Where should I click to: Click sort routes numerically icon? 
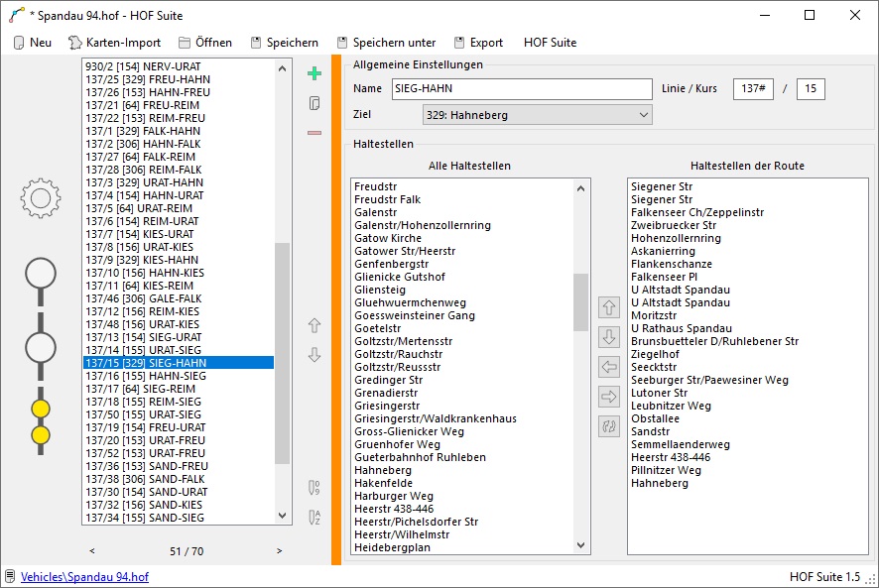[x=314, y=488]
